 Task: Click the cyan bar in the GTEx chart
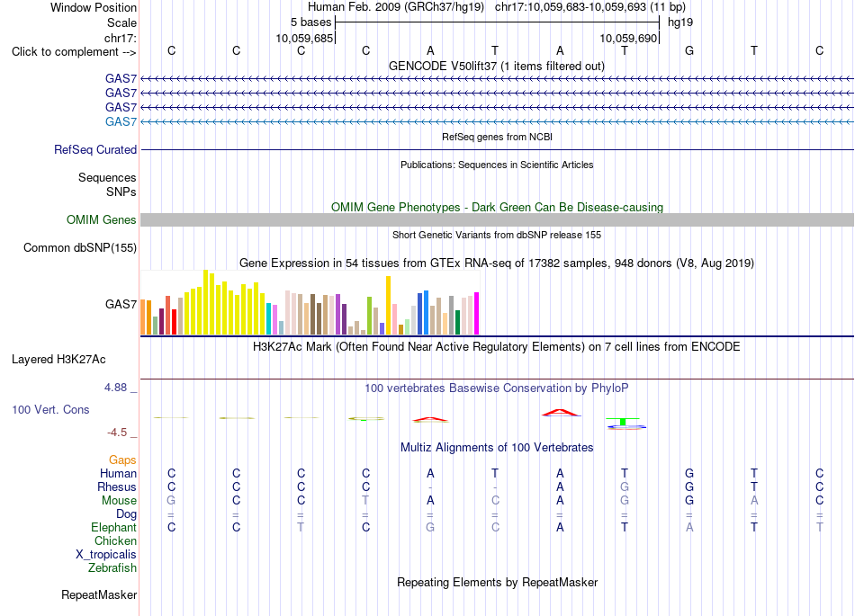268,318
